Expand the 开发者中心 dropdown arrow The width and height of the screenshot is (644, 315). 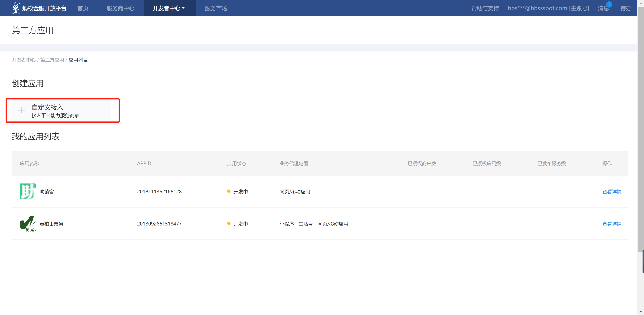tap(183, 8)
